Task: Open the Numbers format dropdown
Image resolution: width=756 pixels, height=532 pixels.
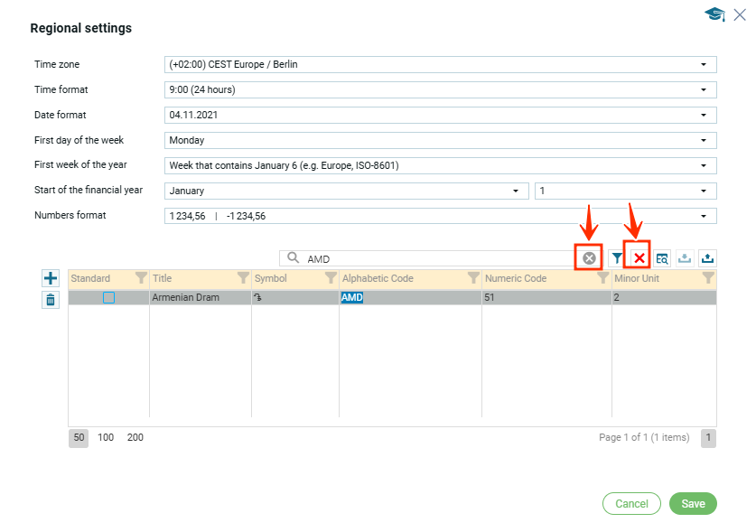Action: click(x=703, y=216)
